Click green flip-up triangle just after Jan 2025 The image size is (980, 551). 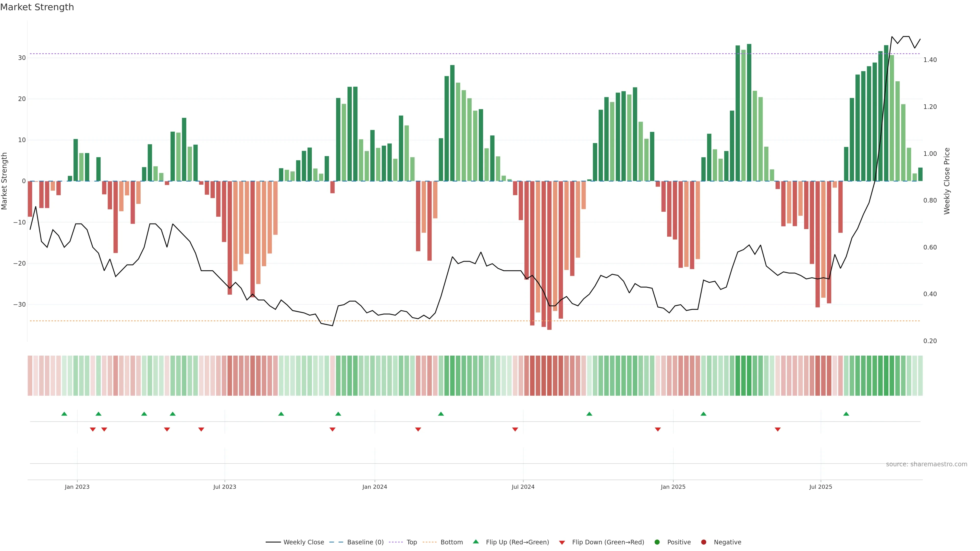click(703, 414)
